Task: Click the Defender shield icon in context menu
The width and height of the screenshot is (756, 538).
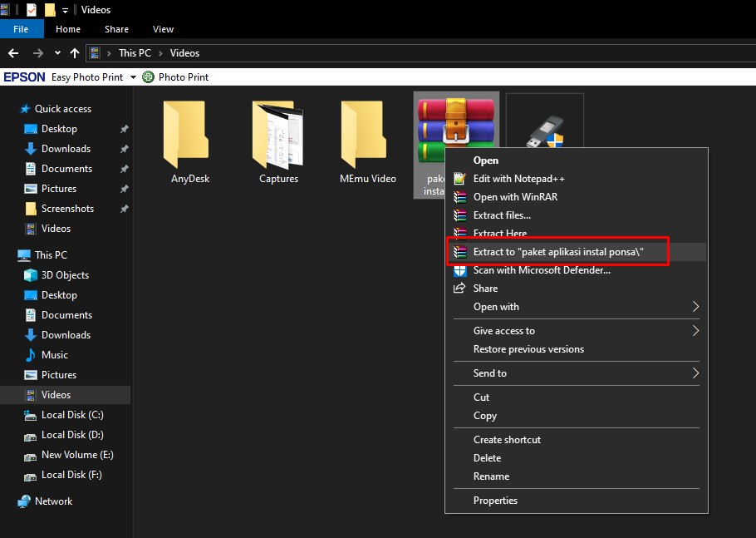Action: click(x=460, y=271)
